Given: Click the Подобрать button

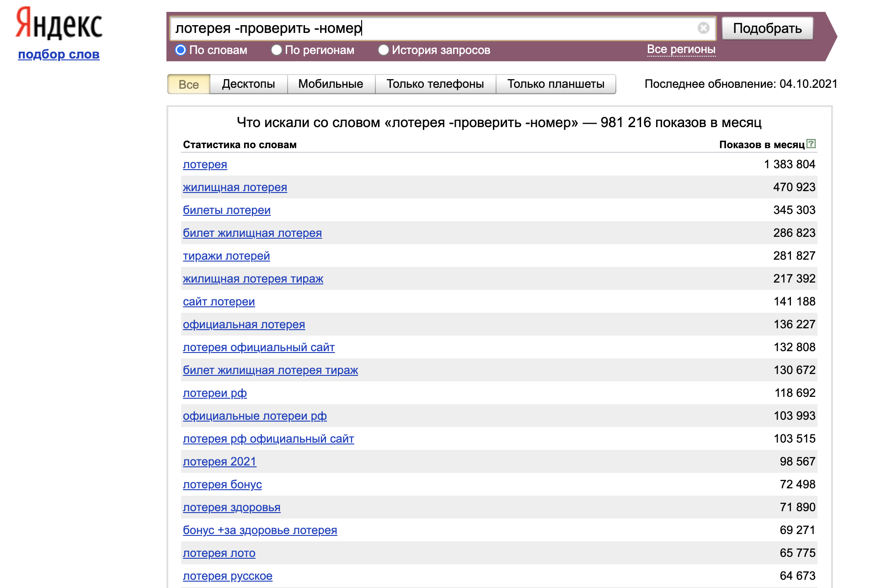Looking at the screenshot, I should pyautogui.click(x=768, y=28).
